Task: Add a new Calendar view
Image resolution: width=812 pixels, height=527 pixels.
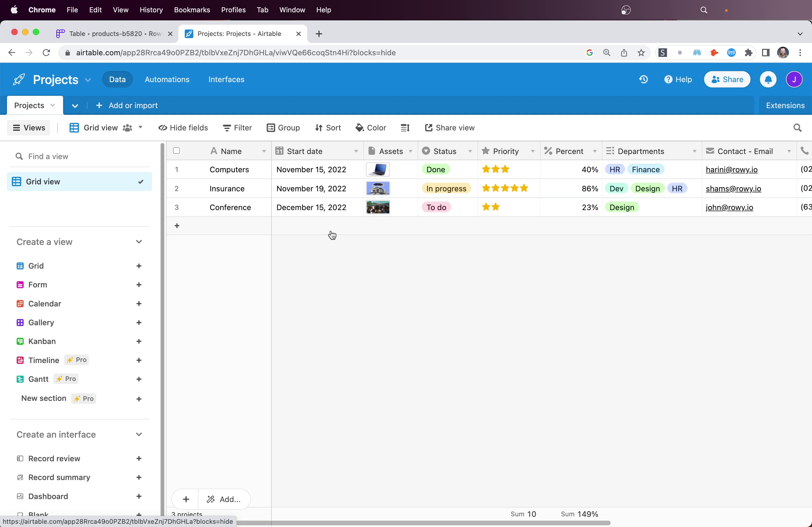Action: 139,304
